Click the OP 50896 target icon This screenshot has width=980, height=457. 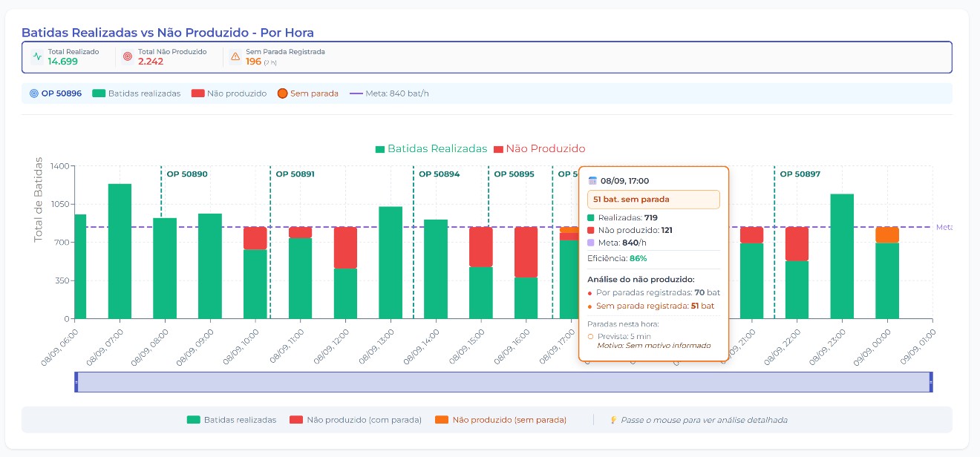point(34,93)
